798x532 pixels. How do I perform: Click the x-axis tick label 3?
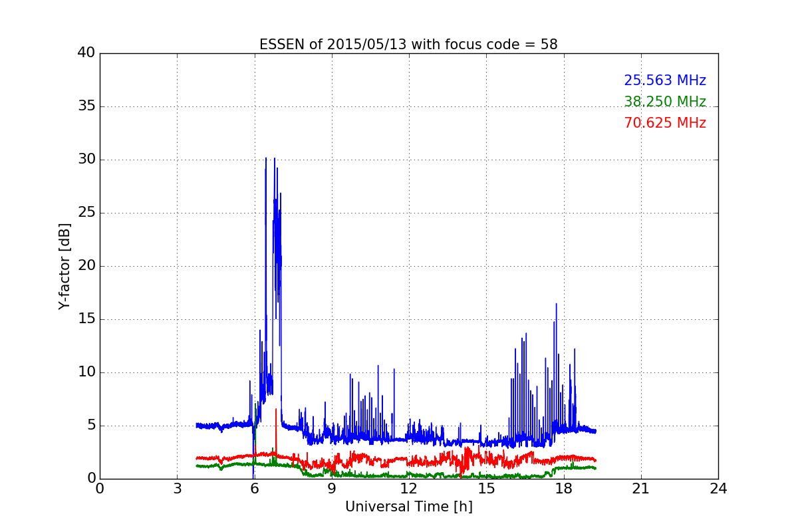[177, 489]
